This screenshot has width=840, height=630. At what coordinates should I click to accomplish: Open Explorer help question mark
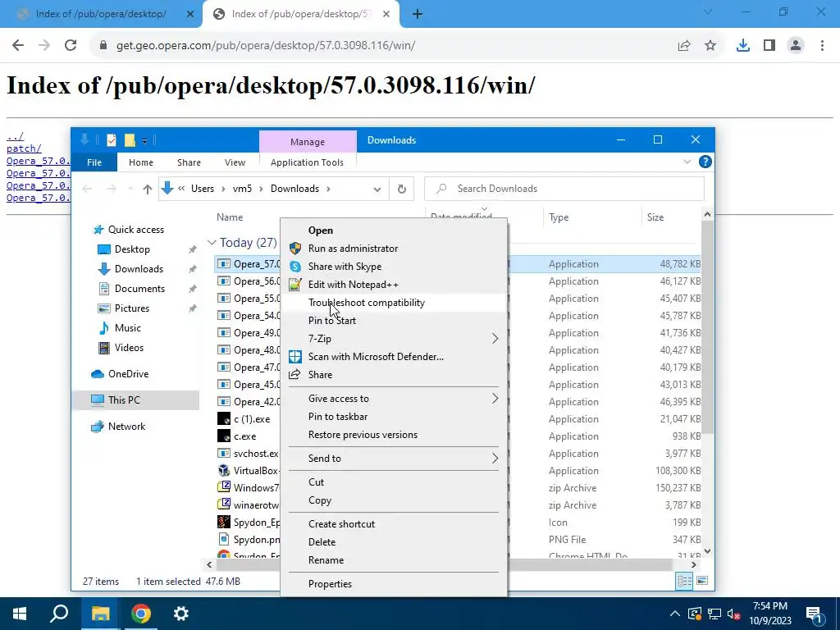(705, 162)
